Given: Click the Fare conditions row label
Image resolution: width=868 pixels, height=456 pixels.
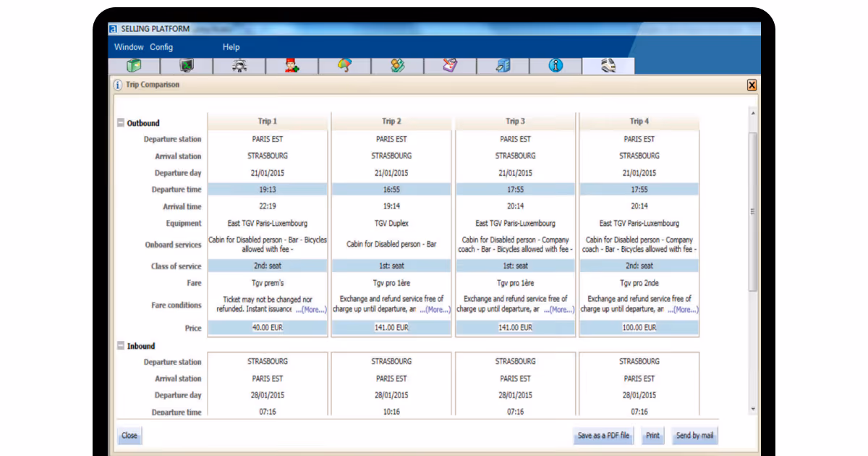Looking at the screenshot, I should click(176, 305).
